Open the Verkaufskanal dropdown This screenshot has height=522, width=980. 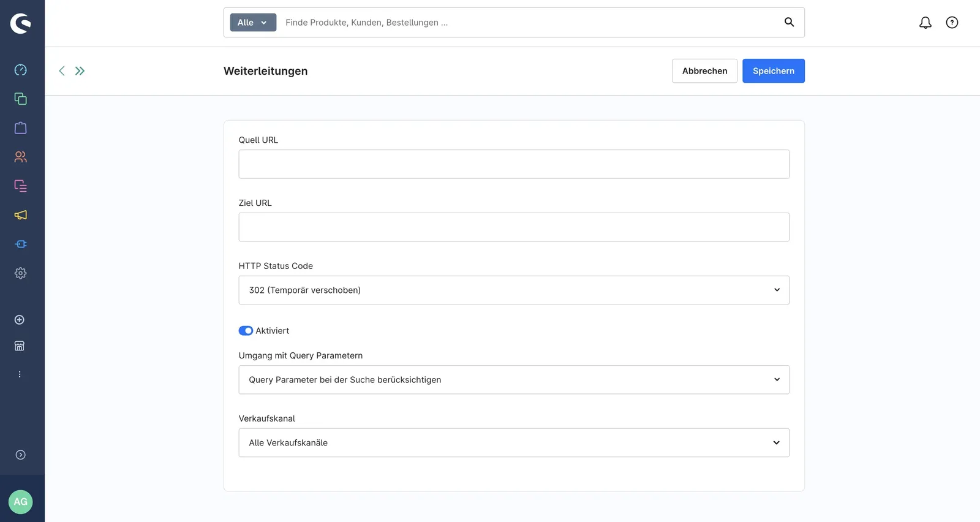[514, 442]
